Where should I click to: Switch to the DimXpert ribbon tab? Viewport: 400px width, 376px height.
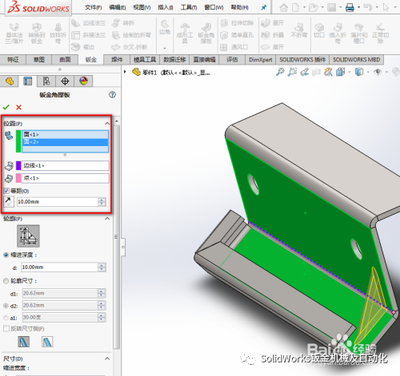[260, 60]
